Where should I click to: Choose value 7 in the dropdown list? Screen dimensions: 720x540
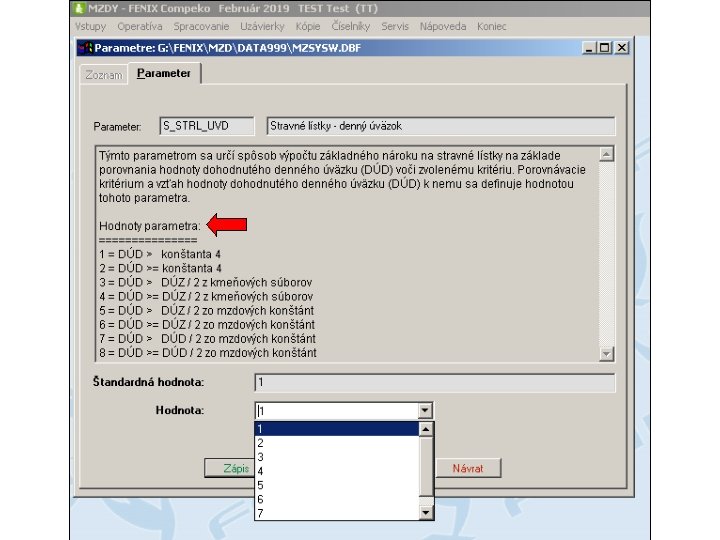point(337,513)
